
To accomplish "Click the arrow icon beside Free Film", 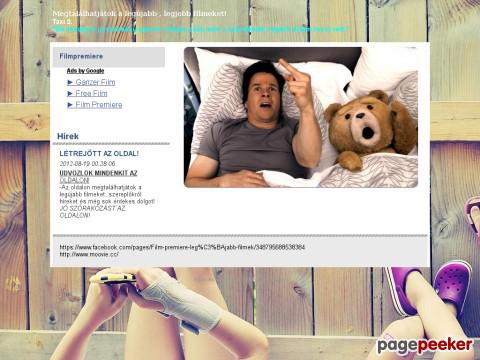I will coord(70,93).
